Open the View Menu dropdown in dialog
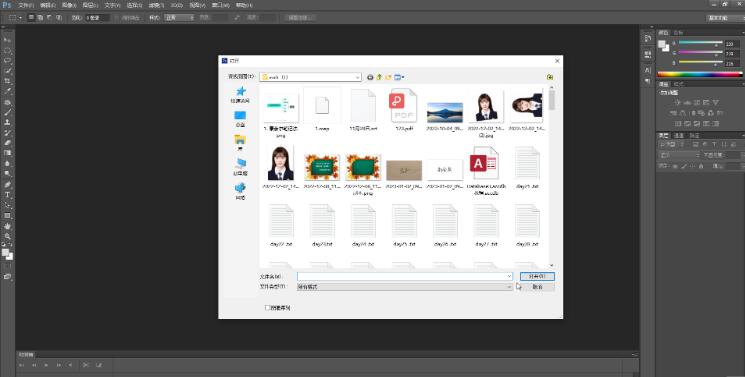Screen dimensions: 745x377 click(399, 77)
